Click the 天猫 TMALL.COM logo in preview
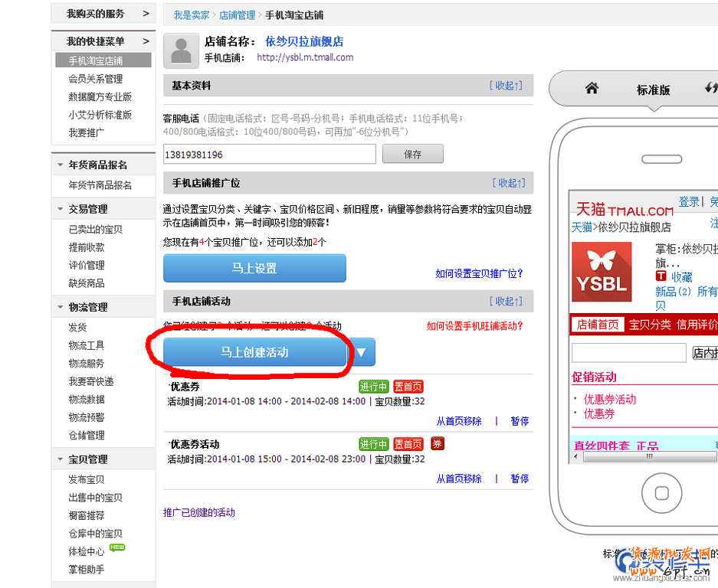Image resolution: width=718 pixels, height=588 pixels. [624, 210]
